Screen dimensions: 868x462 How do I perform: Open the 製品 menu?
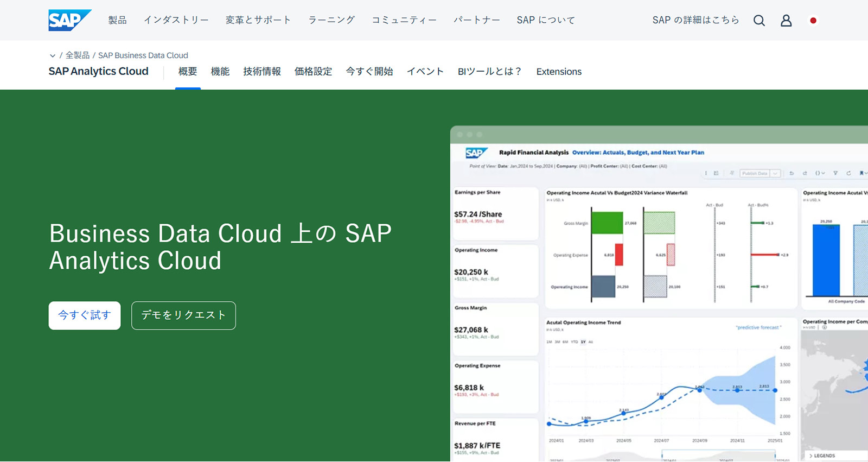pyautogui.click(x=117, y=20)
